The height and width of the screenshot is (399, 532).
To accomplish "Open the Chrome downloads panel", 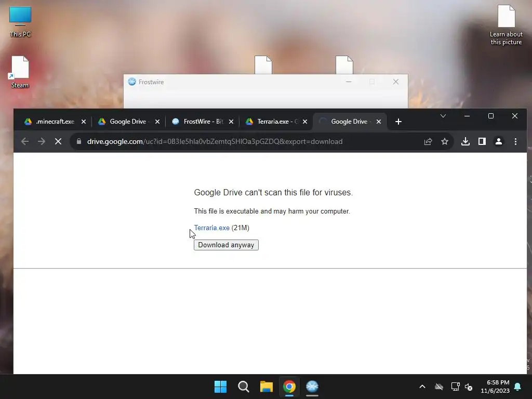I will tap(465, 141).
